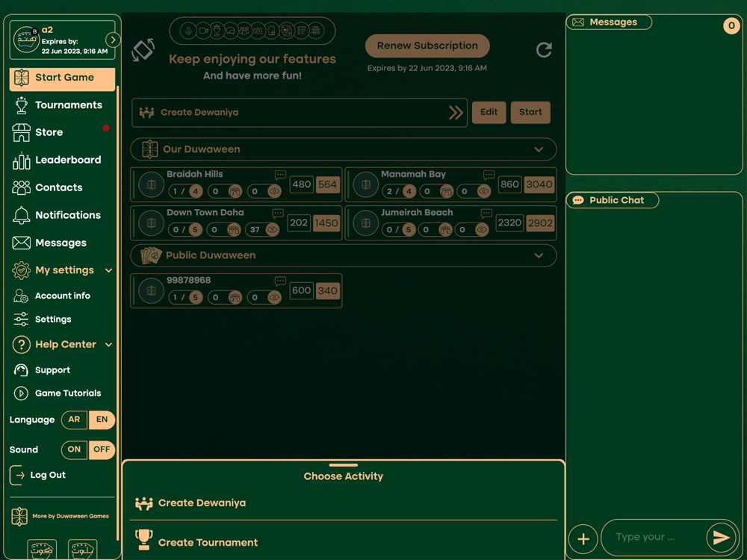
Task: Open the a2 profile avatar
Action: coord(25,40)
